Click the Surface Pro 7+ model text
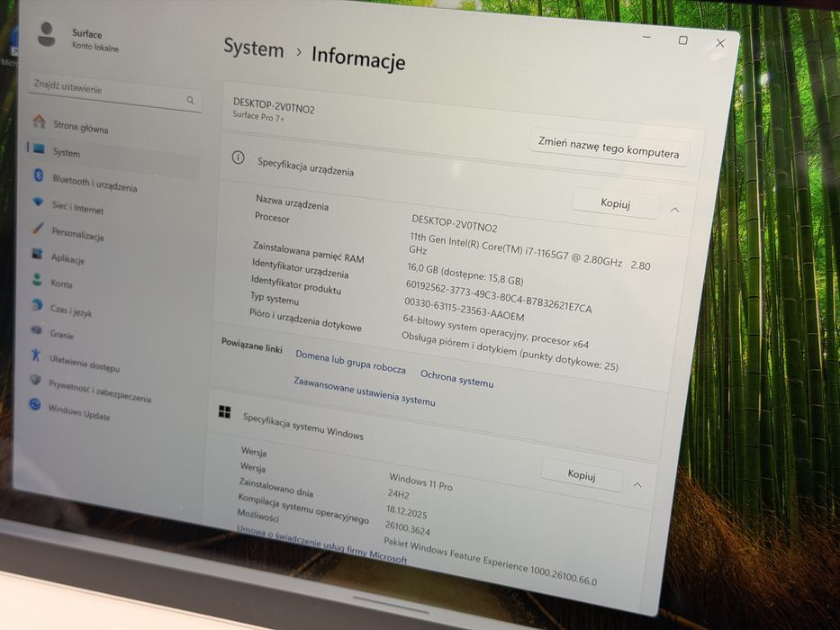Image resolution: width=840 pixels, height=630 pixels. point(258,116)
